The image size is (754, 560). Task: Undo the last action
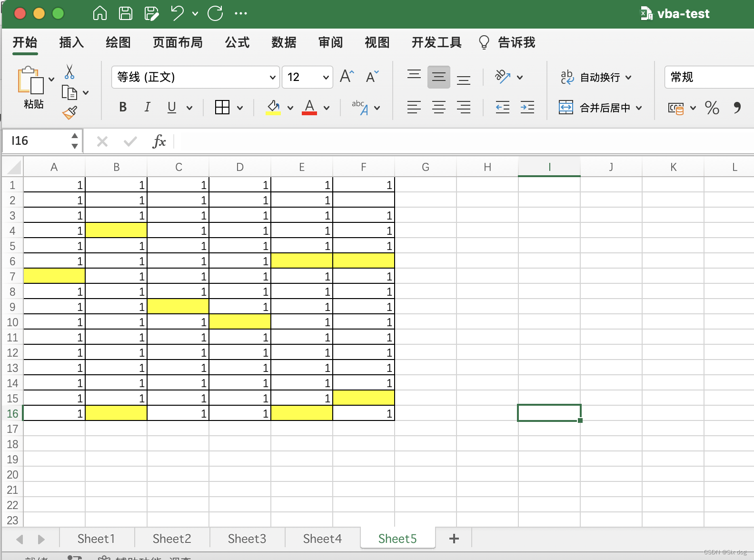[178, 13]
